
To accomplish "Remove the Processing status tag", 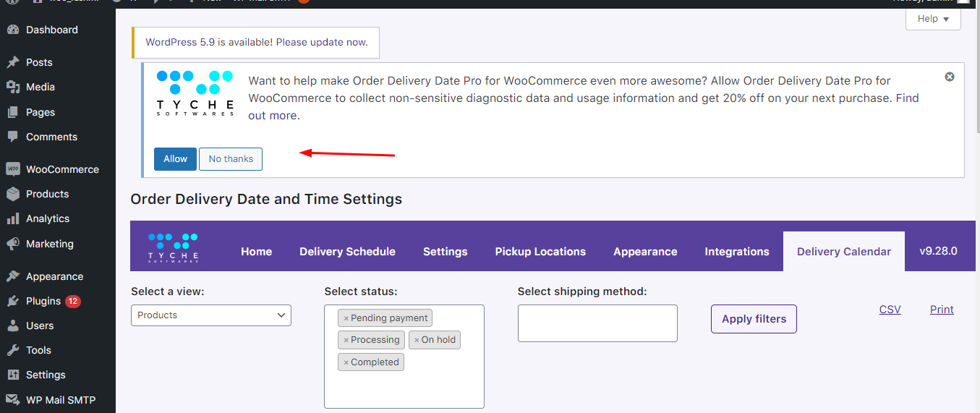I will (346, 340).
